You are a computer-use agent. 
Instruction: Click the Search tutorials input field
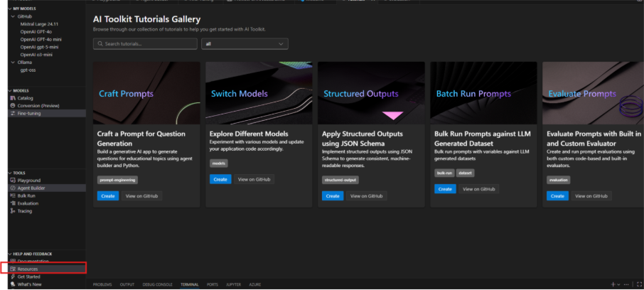point(145,43)
